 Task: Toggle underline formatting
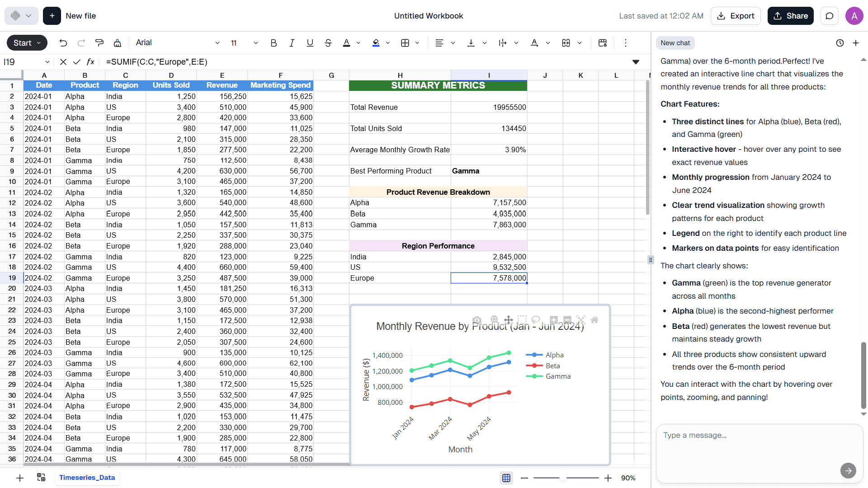[310, 43]
